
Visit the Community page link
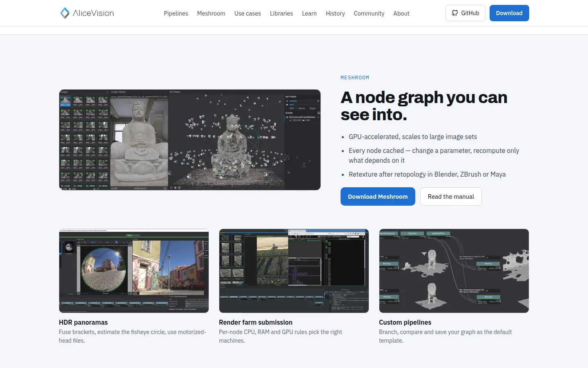coord(369,13)
